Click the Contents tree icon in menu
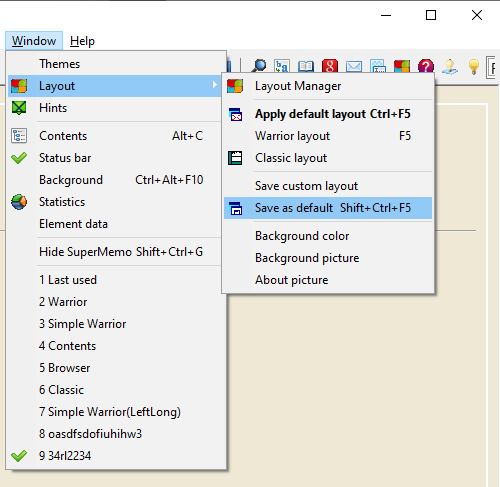Screen dimensions: 500x487 (x=19, y=136)
